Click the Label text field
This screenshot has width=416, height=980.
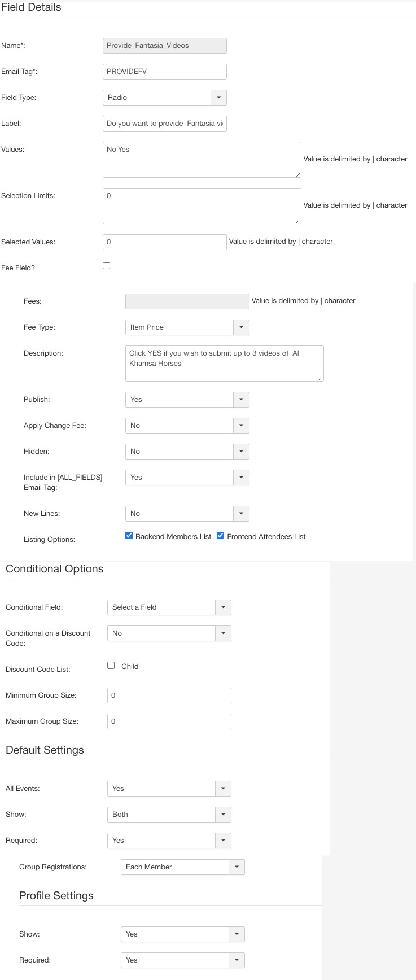pyautogui.click(x=164, y=124)
